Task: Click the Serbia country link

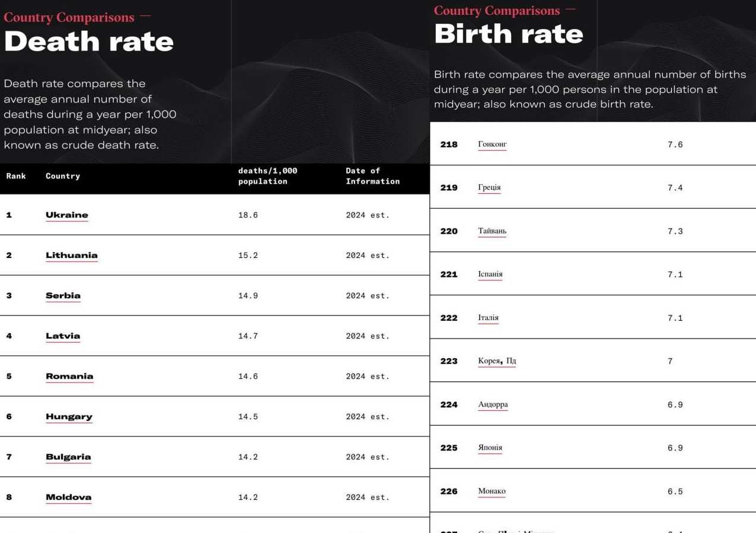Action: tap(63, 296)
